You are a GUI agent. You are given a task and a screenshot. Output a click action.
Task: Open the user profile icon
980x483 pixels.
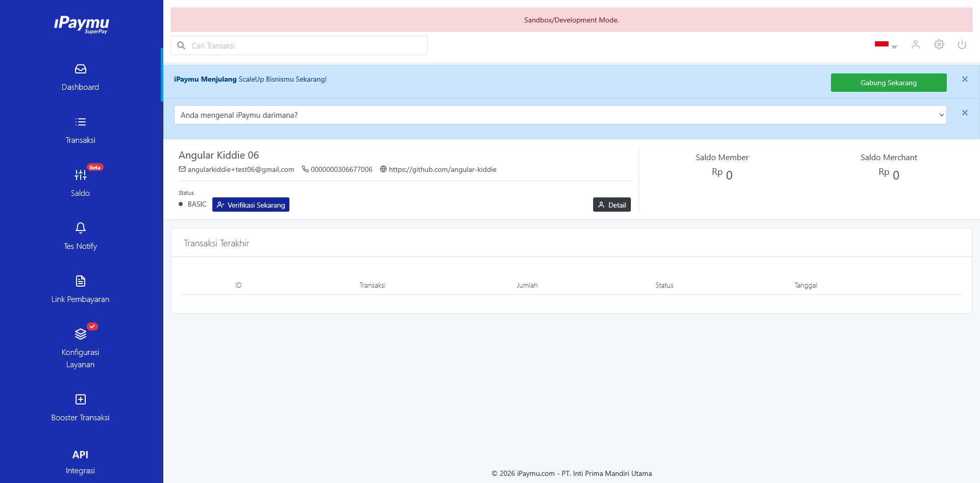(x=916, y=44)
